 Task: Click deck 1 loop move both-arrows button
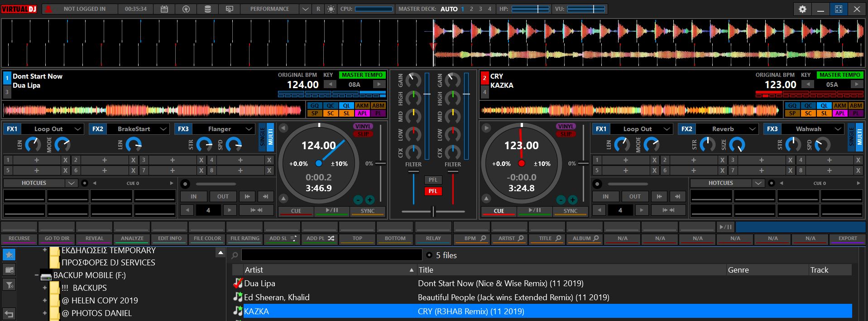(256, 210)
